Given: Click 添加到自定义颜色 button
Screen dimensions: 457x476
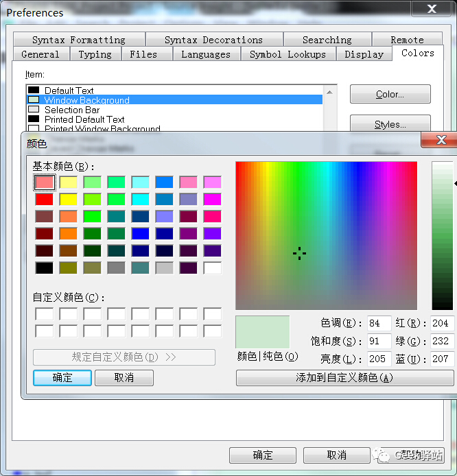Looking at the screenshot, I should pos(344,378).
